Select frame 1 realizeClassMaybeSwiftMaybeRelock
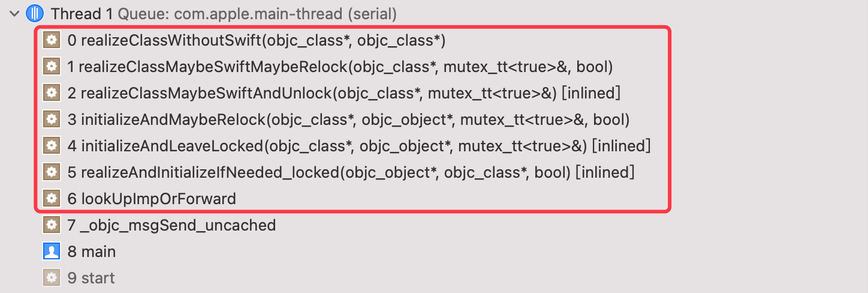The image size is (868, 293). click(340, 67)
